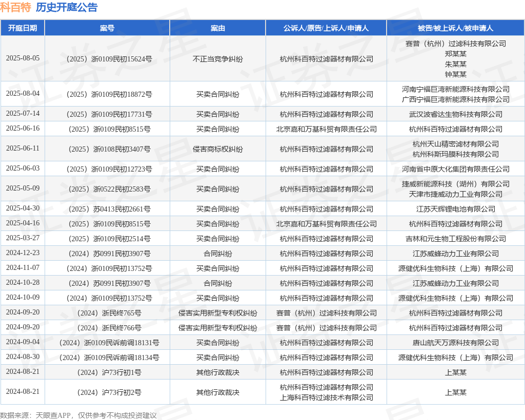
Task: Click defendant 天津市捷威动力工业有限公司
Action: [x=456, y=194]
